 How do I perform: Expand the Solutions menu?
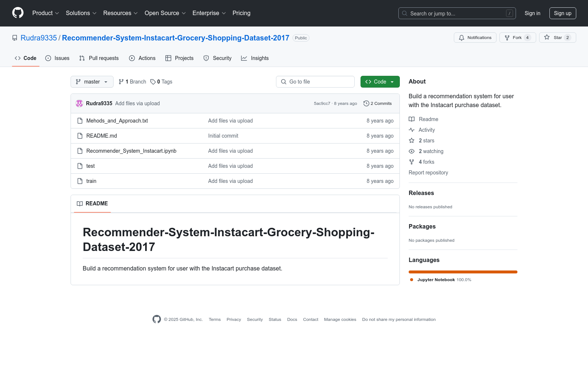81,13
